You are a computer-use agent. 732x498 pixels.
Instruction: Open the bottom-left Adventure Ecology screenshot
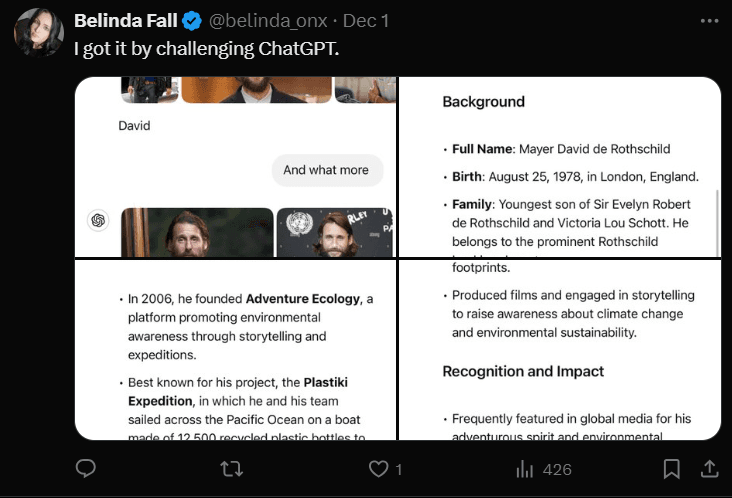pos(236,350)
